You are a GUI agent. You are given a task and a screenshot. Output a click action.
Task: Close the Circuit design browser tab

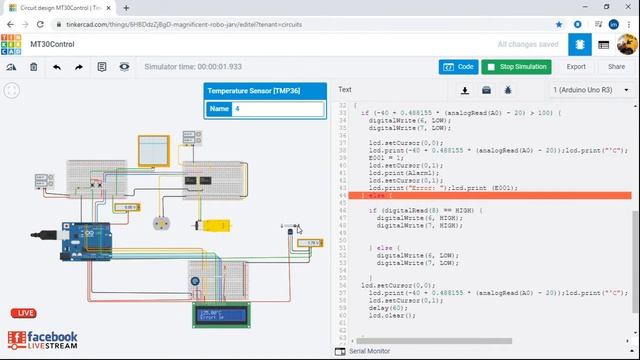tap(109, 8)
